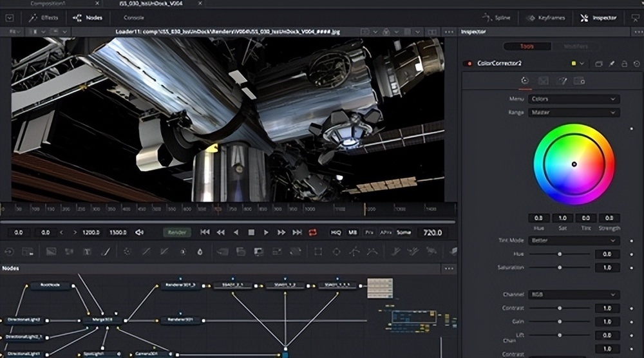Open the Range dropdown showing Master

[573, 113]
